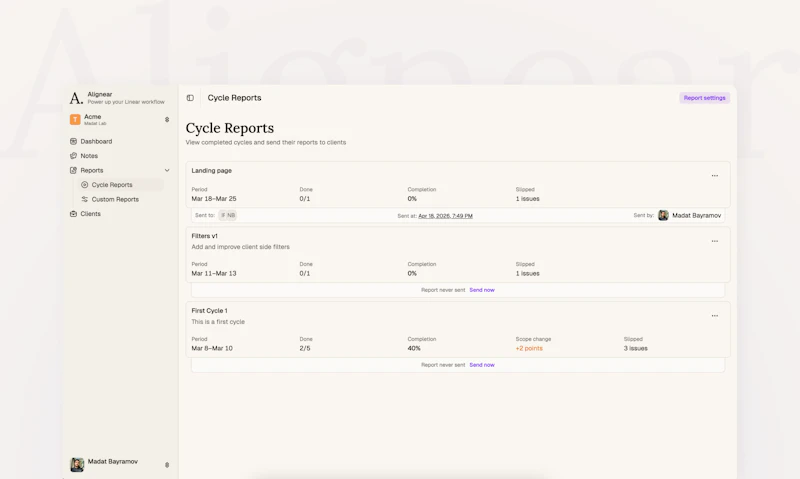Toggle the sidebar panel icon
This screenshot has height=479, width=800.
click(x=190, y=98)
